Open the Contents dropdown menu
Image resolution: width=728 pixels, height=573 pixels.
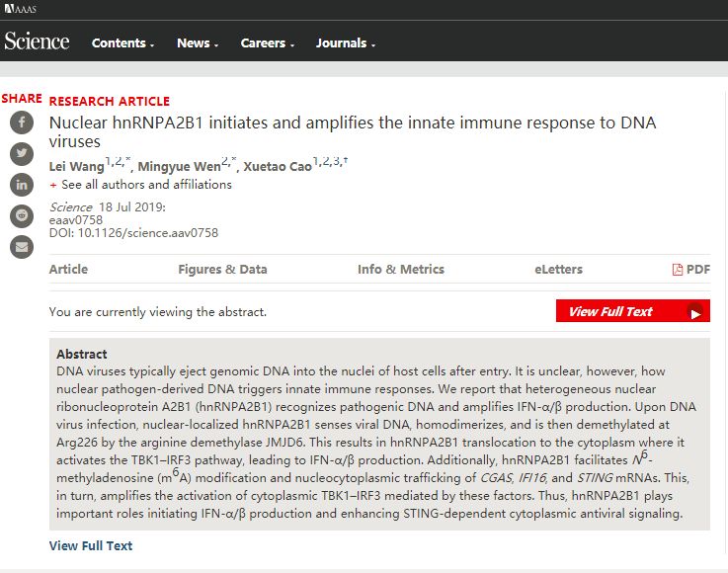(x=123, y=43)
